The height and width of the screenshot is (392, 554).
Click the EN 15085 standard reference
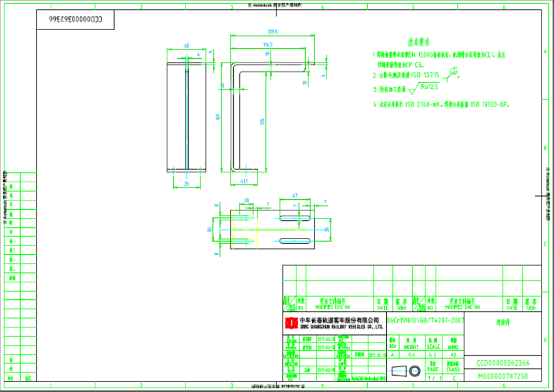(421, 54)
